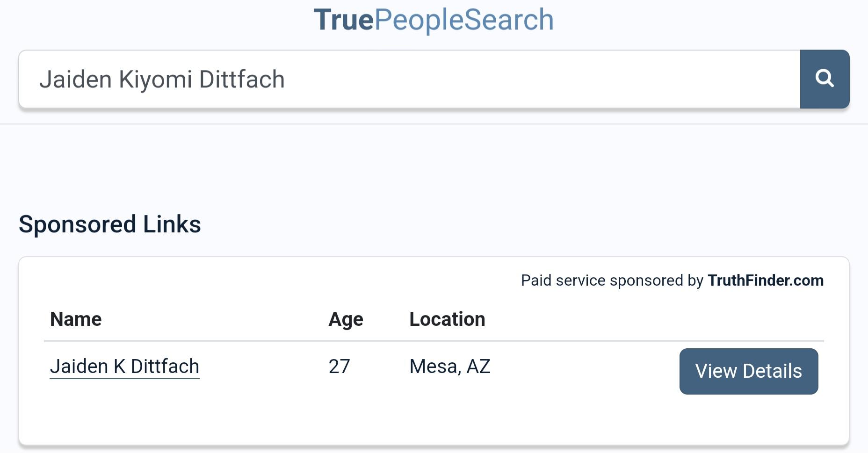Click the Location column header

coord(447,319)
